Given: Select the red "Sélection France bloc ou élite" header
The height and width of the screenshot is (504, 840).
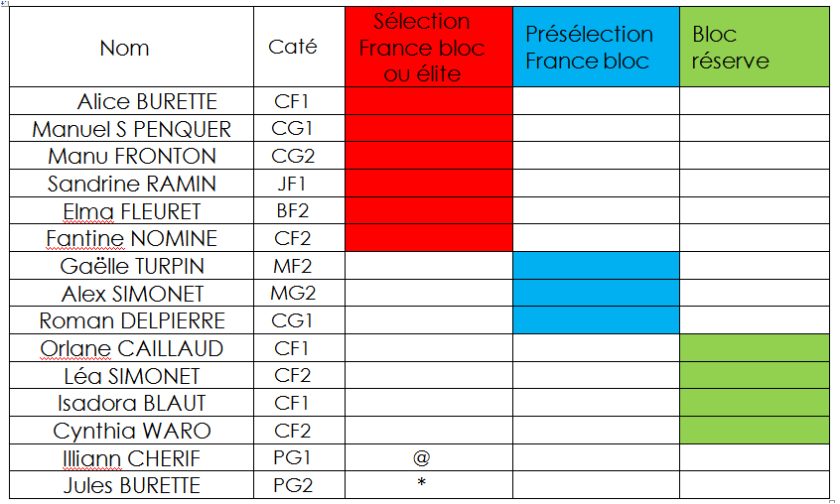Looking at the screenshot, I should (x=428, y=48).
